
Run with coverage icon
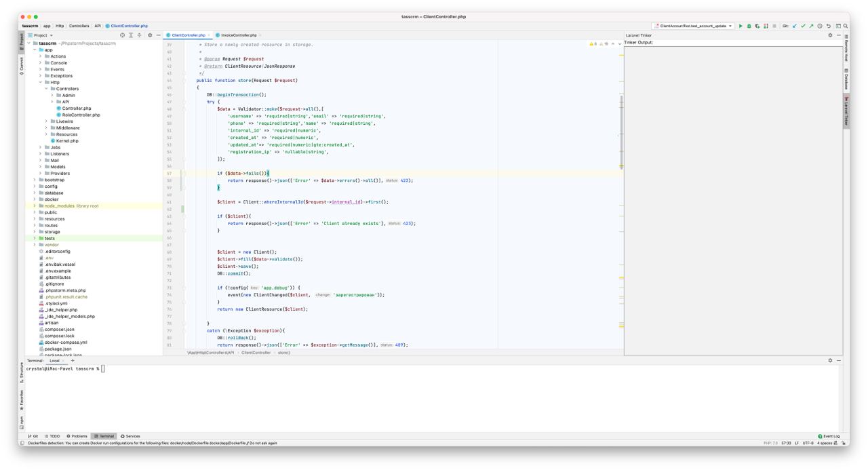[x=757, y=26]
